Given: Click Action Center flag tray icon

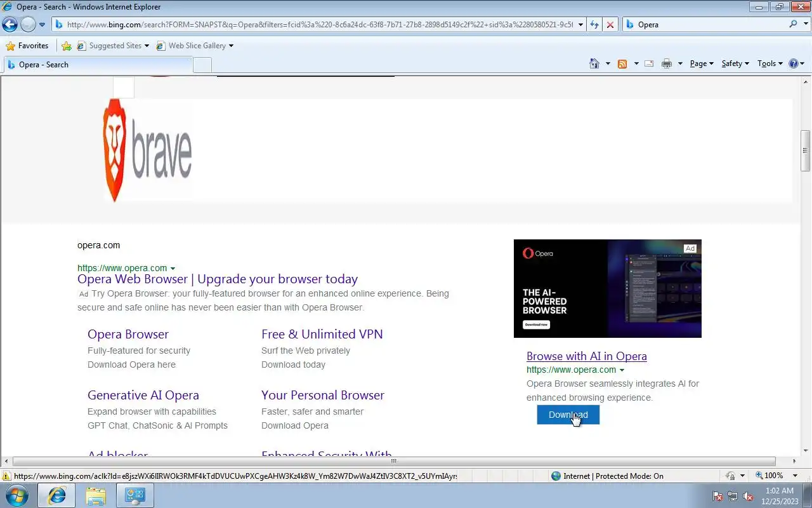Looking at the screenshot, I should pos(718,497).
